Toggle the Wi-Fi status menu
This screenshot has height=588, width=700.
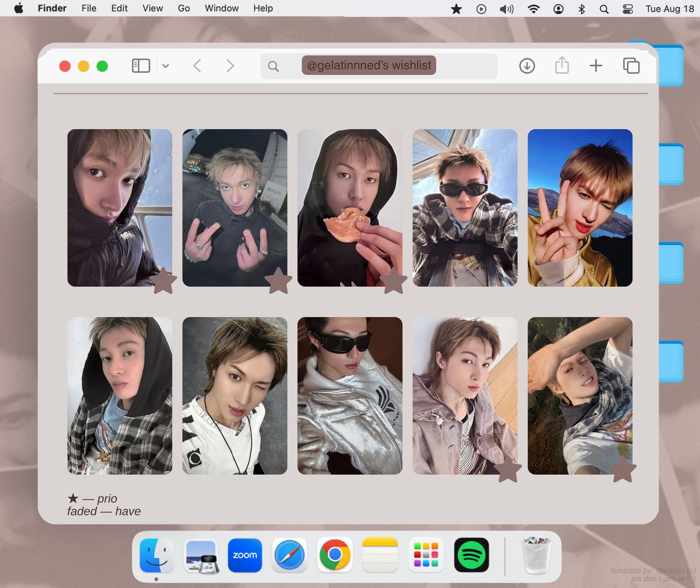coord(533,9)
